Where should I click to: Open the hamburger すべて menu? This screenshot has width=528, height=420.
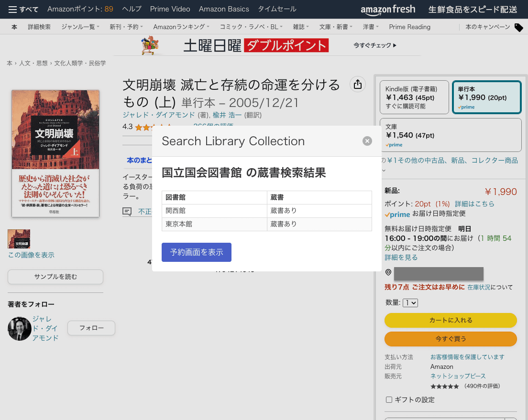(x=23, y=9)
